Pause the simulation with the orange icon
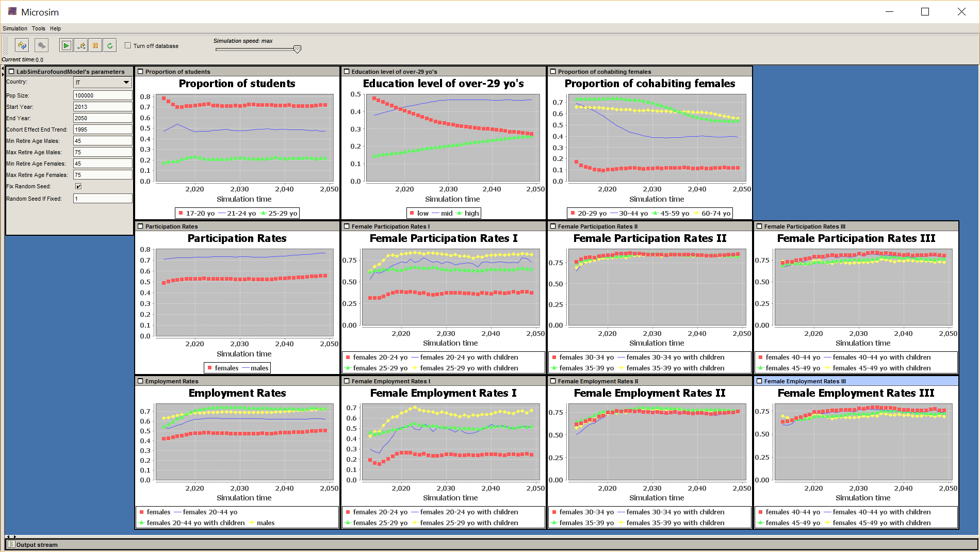 tap(95, 45)
